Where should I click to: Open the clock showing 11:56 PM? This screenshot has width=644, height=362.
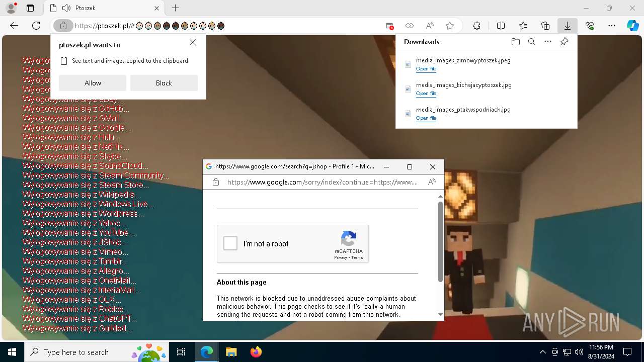(601, 352)
